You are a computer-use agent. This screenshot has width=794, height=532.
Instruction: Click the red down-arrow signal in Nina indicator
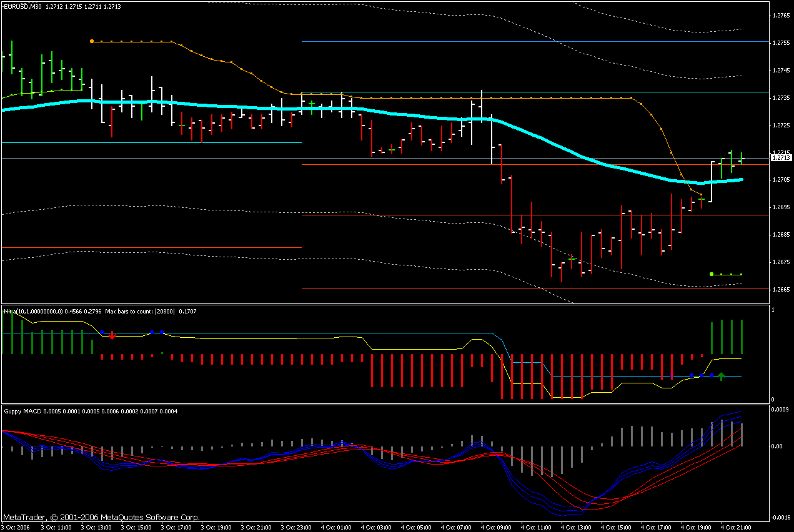click(x=112, y=335)
